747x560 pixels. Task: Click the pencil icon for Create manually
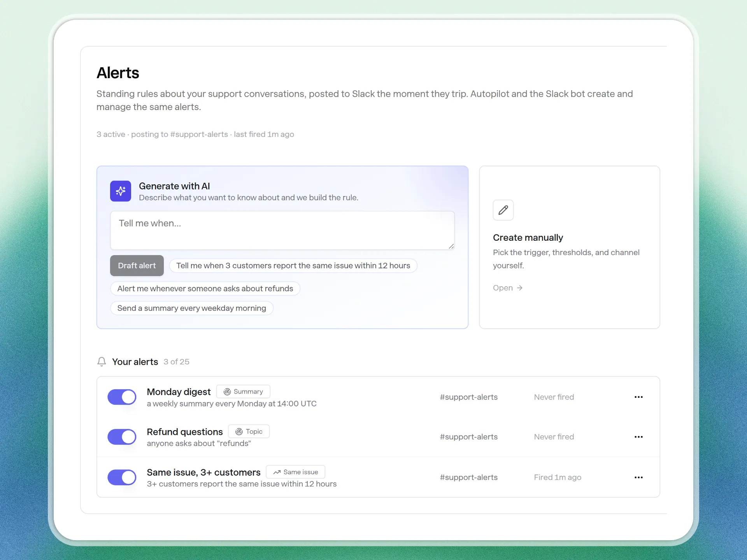pyautogui.click(x=503, y=210)
